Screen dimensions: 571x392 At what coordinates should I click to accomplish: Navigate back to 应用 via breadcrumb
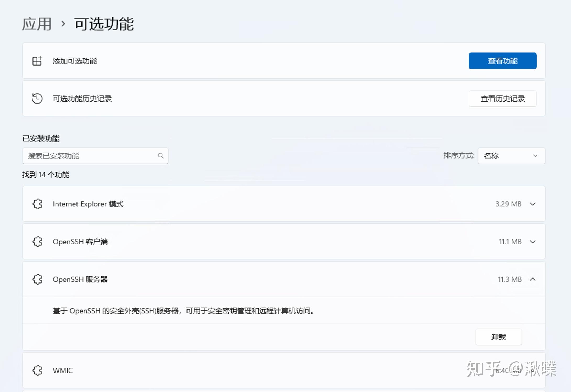36,24
